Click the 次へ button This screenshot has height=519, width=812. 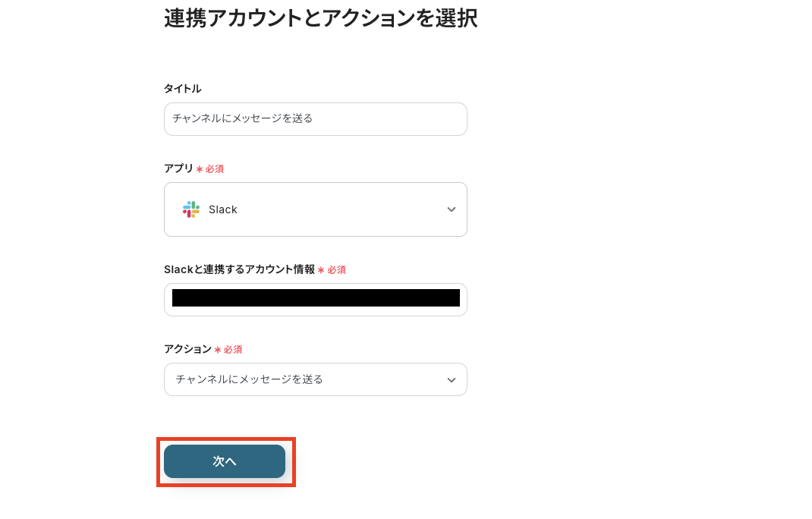[x=225, y=461]
